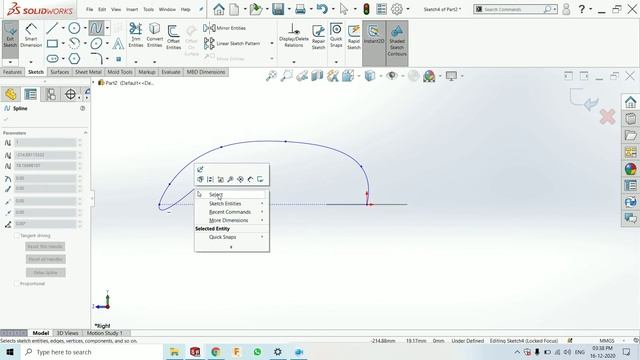Click the Reset This Handle button
The height and width of the screenshot is (360, 640).
click(45, 247)
